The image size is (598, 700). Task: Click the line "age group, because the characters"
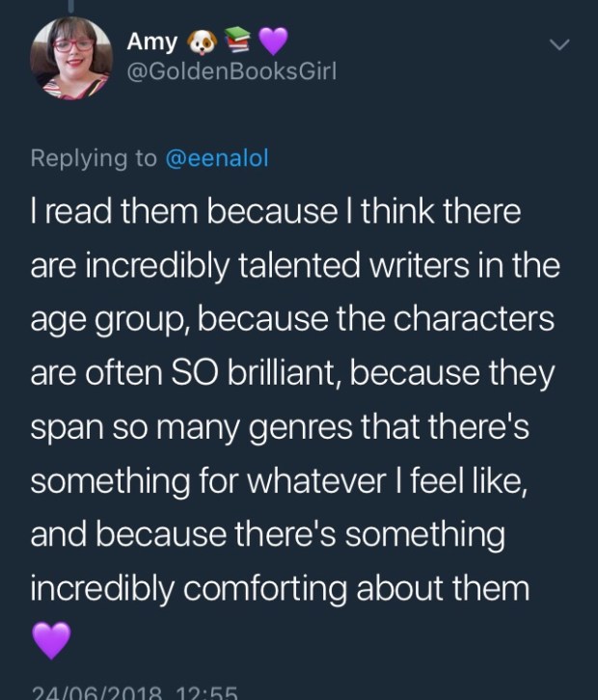(292, 319)
